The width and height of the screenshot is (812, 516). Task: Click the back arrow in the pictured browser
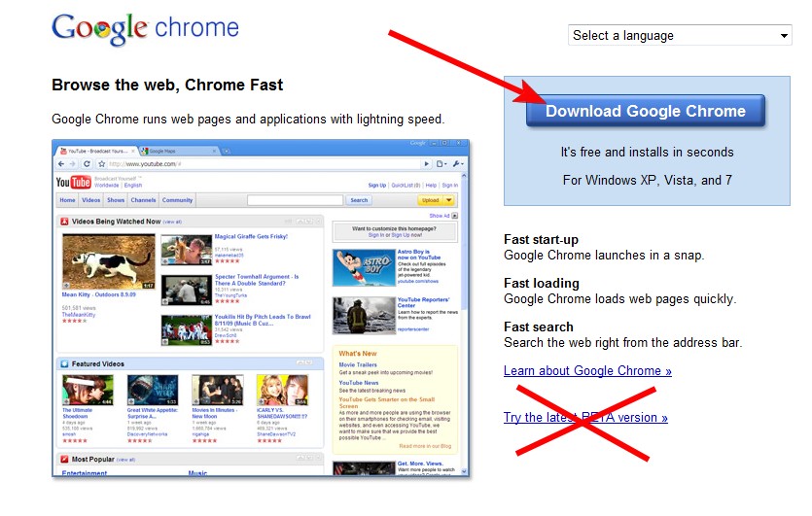pos(61,164)
